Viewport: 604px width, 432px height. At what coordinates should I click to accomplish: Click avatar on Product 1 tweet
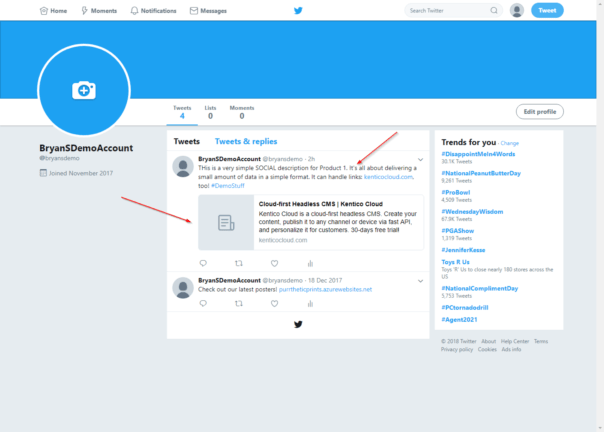click(183, 166)
